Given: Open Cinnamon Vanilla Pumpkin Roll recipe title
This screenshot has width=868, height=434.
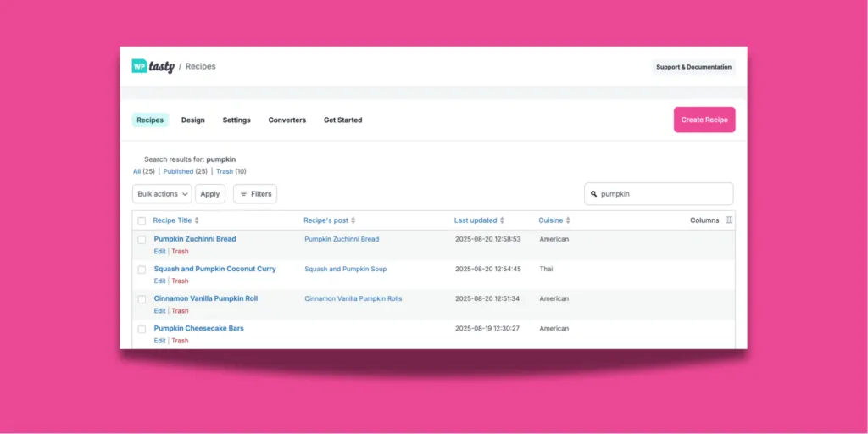Looking at the screenshot, I should 206,298.
